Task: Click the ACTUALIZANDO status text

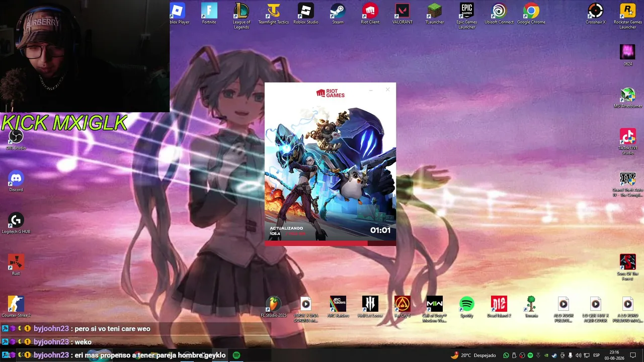Action: pos(286,228)
